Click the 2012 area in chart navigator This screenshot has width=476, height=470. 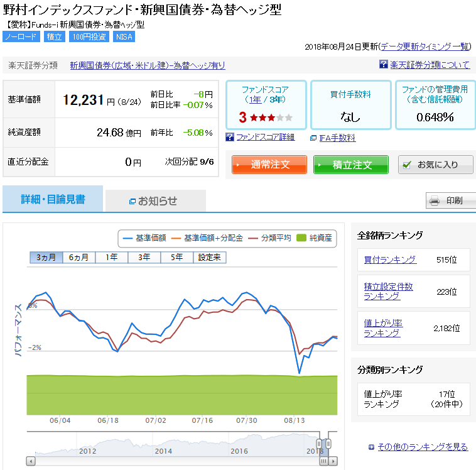click(x=87, y=451)
